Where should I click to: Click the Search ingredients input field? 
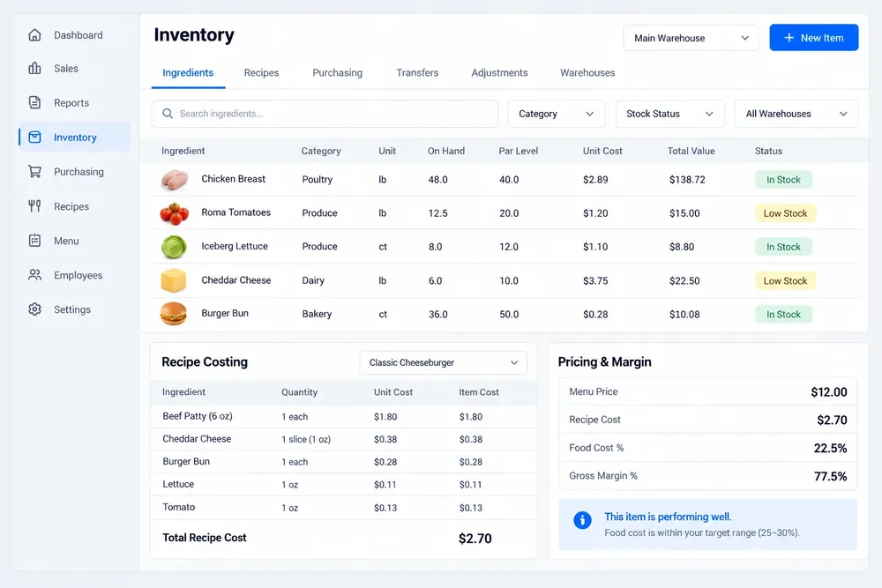coord(325,114)
